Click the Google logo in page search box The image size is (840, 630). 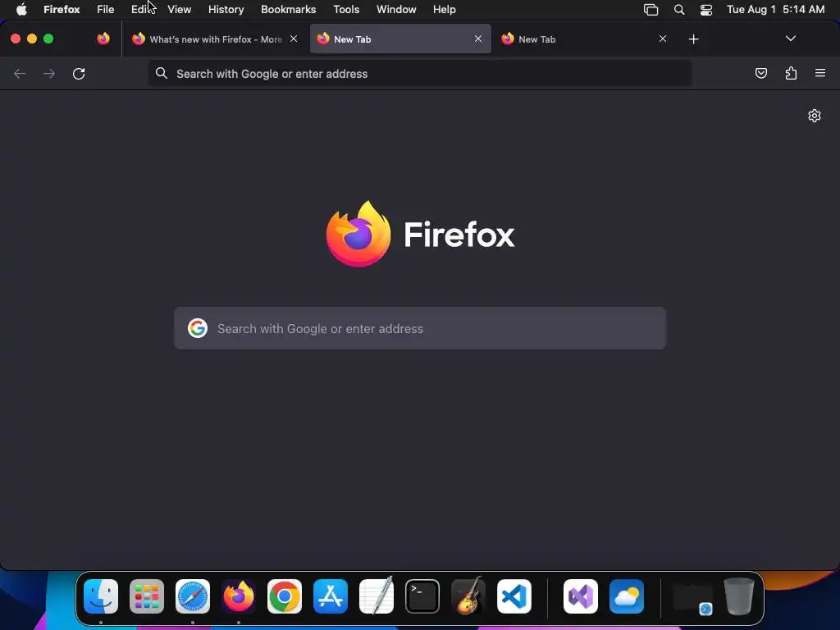pyautogui.click(x=198, y=328)
